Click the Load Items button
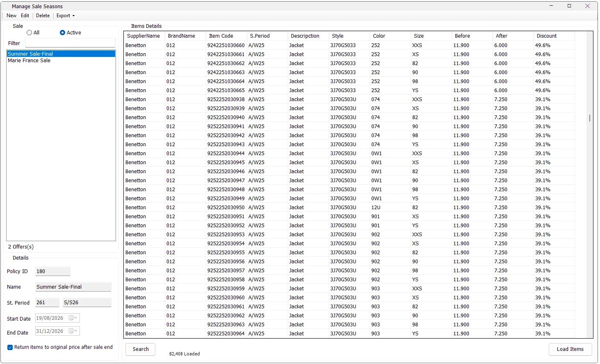The image size is (600, 364). [570, 349]
